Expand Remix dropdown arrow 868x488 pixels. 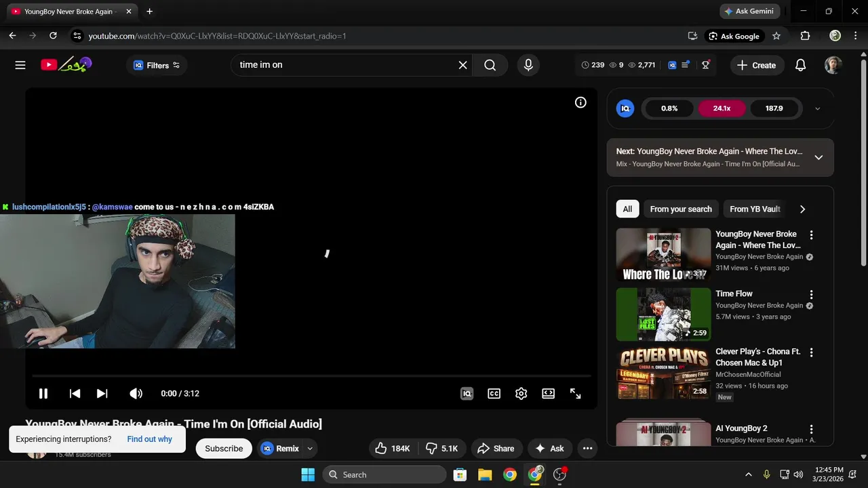[310, 448]
